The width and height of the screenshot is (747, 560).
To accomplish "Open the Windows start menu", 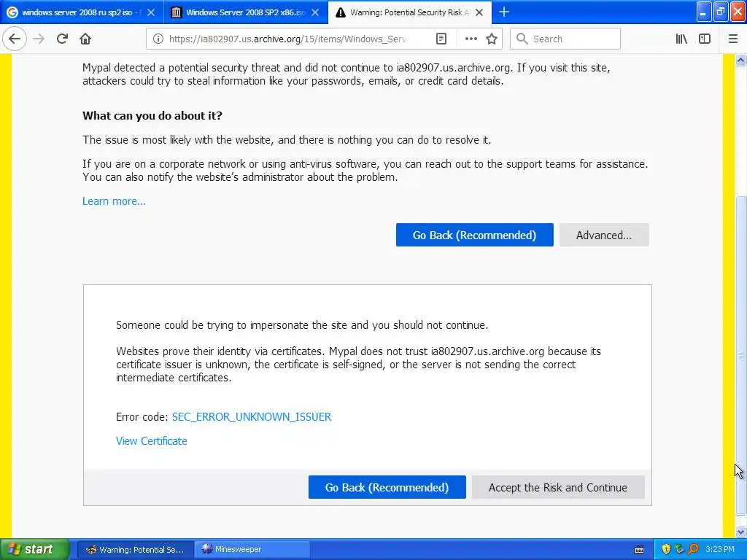I will point(34,549).
